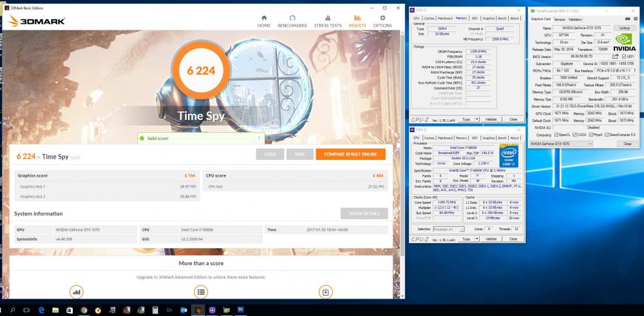Expand the Tools dropdown arrow in upper CPU-Z window
The image size is (644, 316).
point(475,119)
